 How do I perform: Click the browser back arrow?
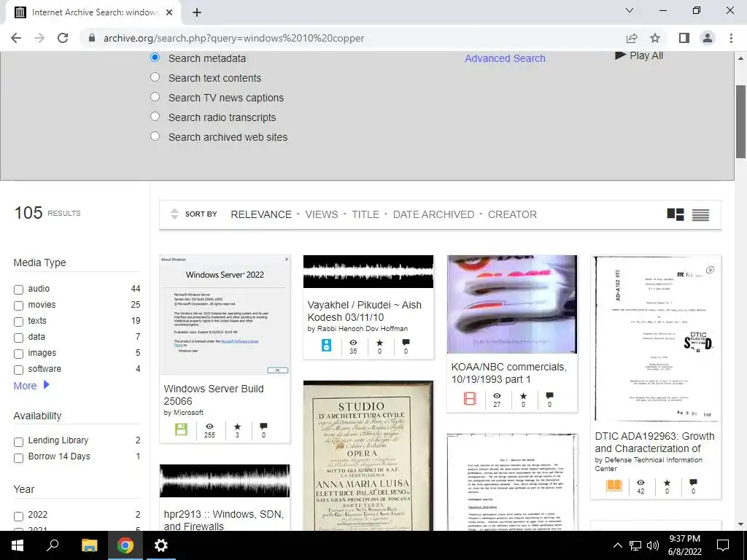click(x=16, y=38)
